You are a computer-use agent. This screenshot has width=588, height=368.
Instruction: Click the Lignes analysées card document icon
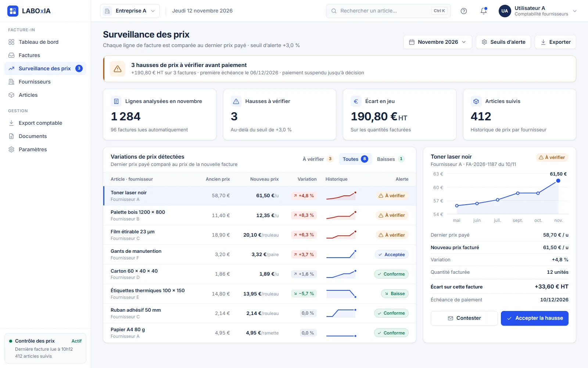pos(116,101)
